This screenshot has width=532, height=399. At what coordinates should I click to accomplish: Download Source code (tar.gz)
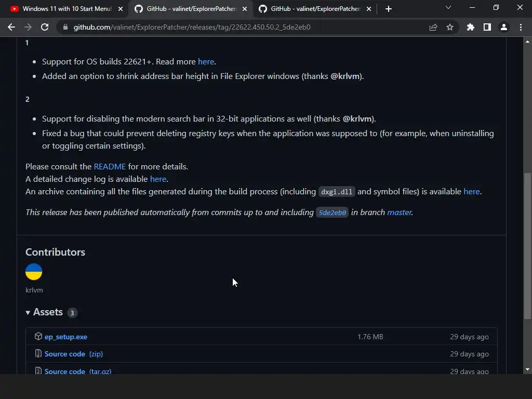78,371
